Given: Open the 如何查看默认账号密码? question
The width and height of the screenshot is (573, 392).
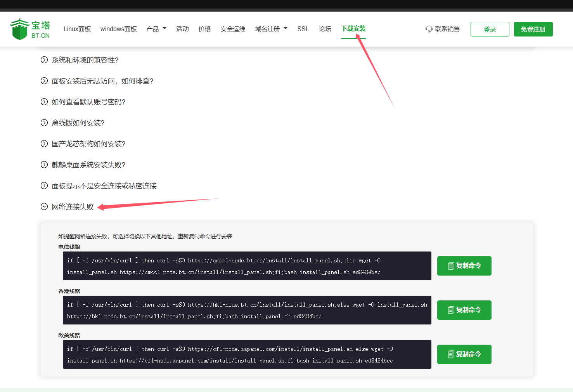Looking at the screenshot, I should click(x=89, y=102).
